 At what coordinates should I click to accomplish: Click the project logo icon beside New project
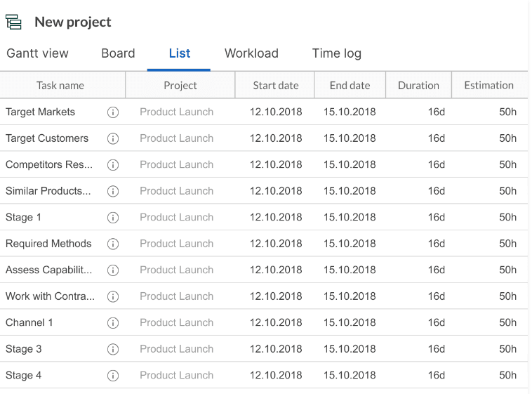coord(13,22)
